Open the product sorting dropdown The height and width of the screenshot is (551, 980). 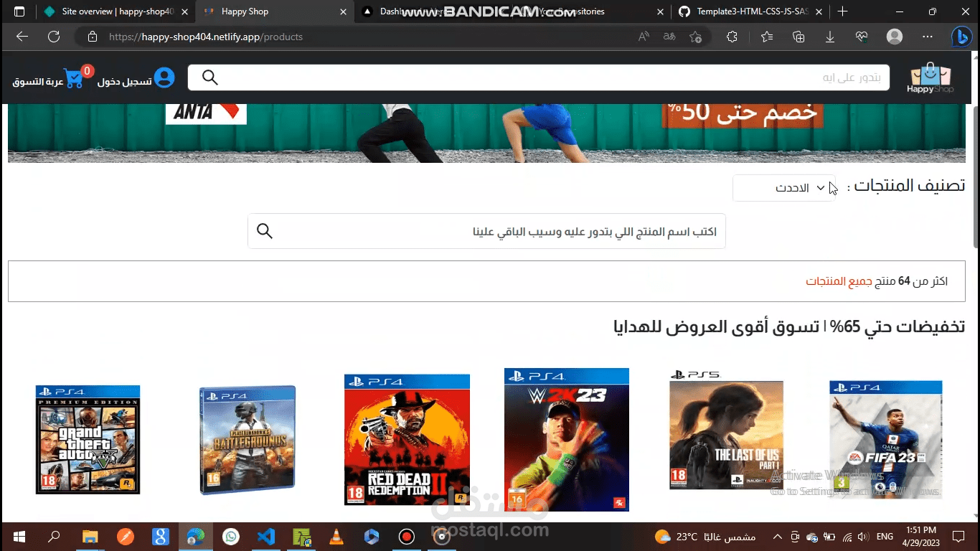(783, 188)
